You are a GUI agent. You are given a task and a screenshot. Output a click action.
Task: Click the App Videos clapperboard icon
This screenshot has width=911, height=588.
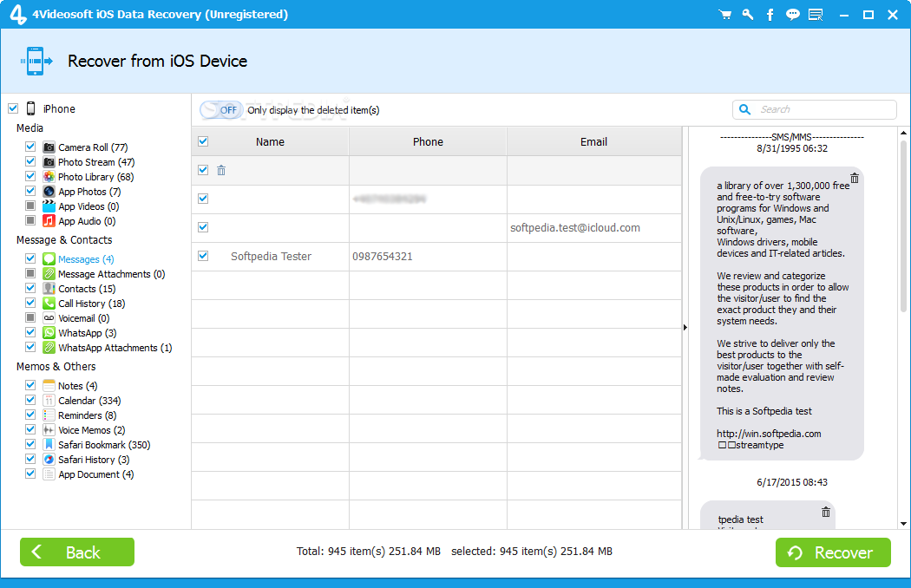pos(49,206)
